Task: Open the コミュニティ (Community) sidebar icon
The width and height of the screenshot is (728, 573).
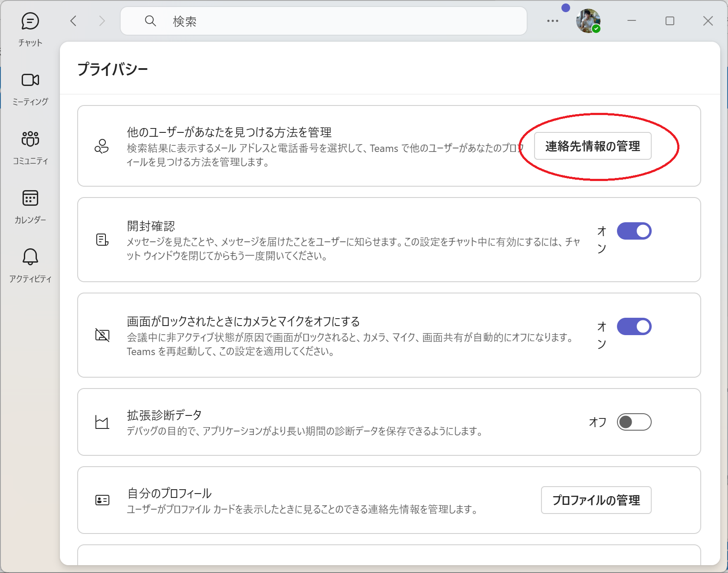Action: 30,139
